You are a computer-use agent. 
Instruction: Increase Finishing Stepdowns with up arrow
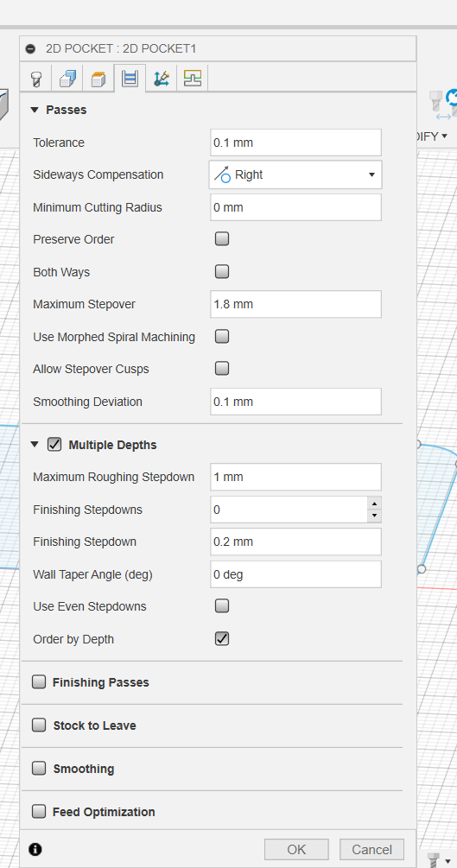click(x=374, y=504)
